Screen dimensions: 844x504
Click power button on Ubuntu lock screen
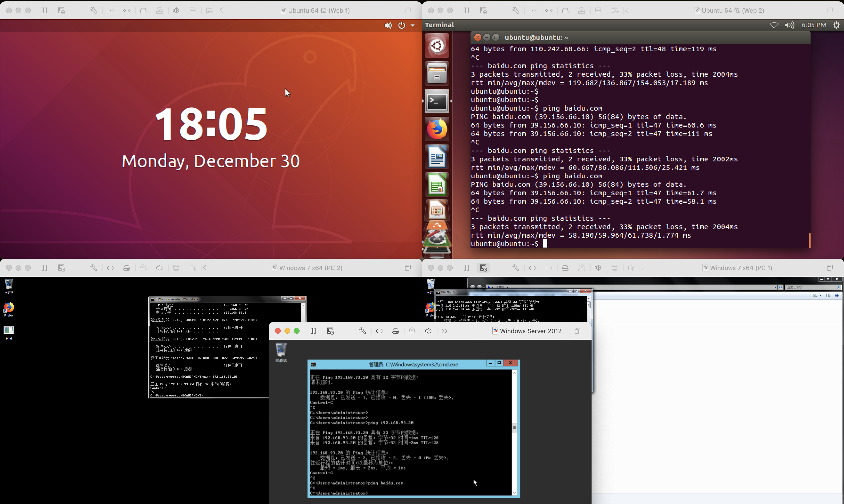[402, 25]
